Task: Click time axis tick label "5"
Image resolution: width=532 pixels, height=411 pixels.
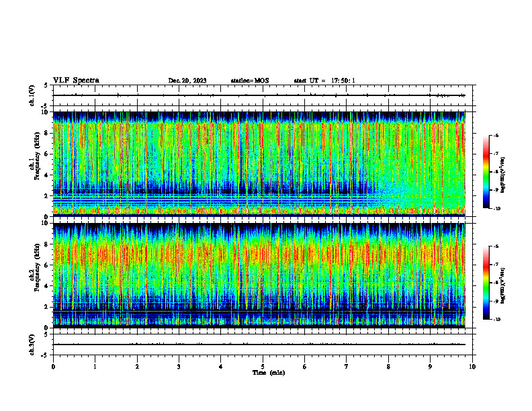Action: coord(263,367)
